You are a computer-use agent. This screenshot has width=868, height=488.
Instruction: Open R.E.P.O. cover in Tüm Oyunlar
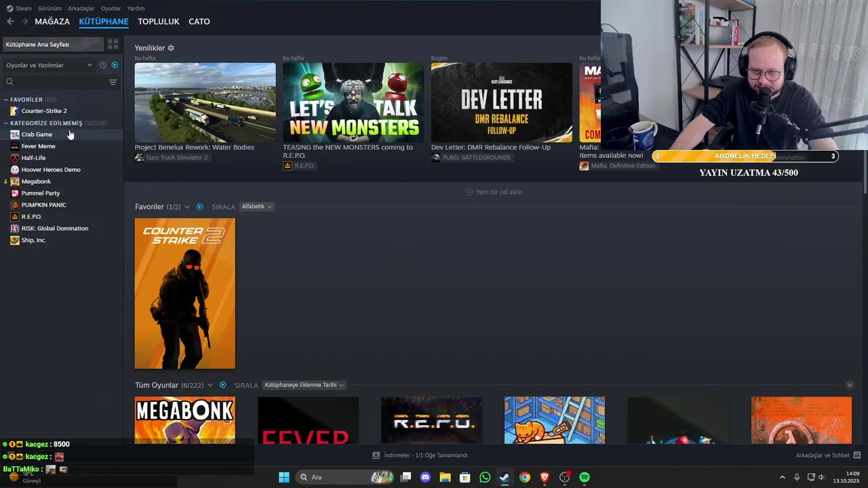point(431,420)
